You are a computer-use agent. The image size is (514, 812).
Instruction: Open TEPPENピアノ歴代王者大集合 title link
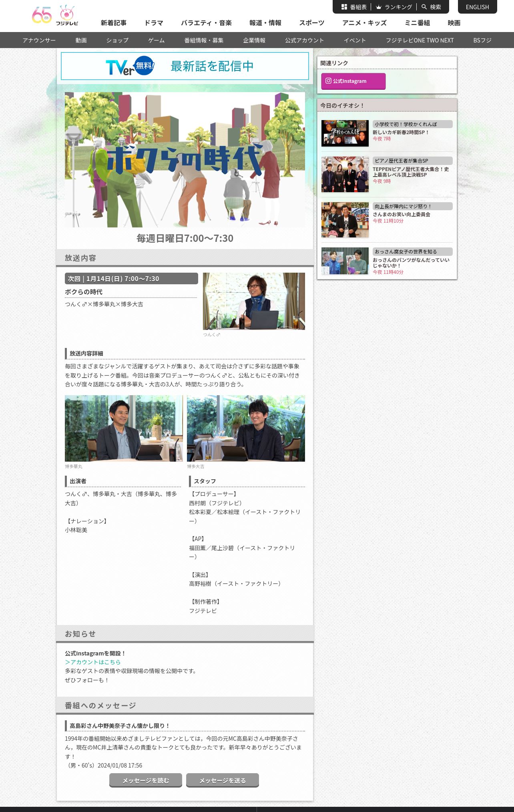tap(411, 172)
